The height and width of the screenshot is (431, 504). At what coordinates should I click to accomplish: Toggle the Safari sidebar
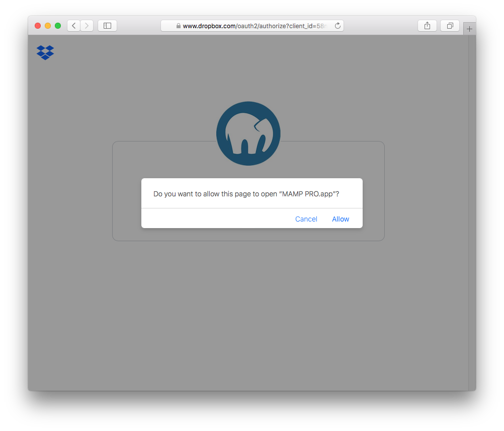tap(107, 25)
